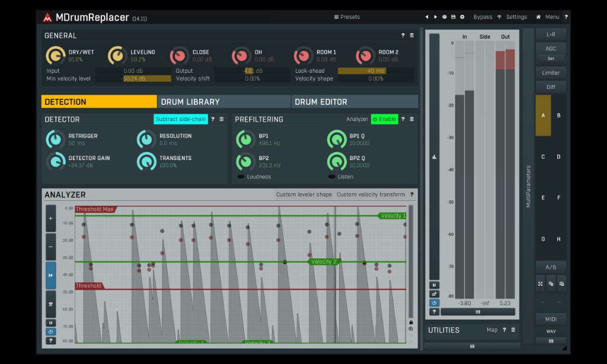Viewport: 607px width, 364px height.
Task: Open Utilities help question mark
Action: tap(504, 330)
